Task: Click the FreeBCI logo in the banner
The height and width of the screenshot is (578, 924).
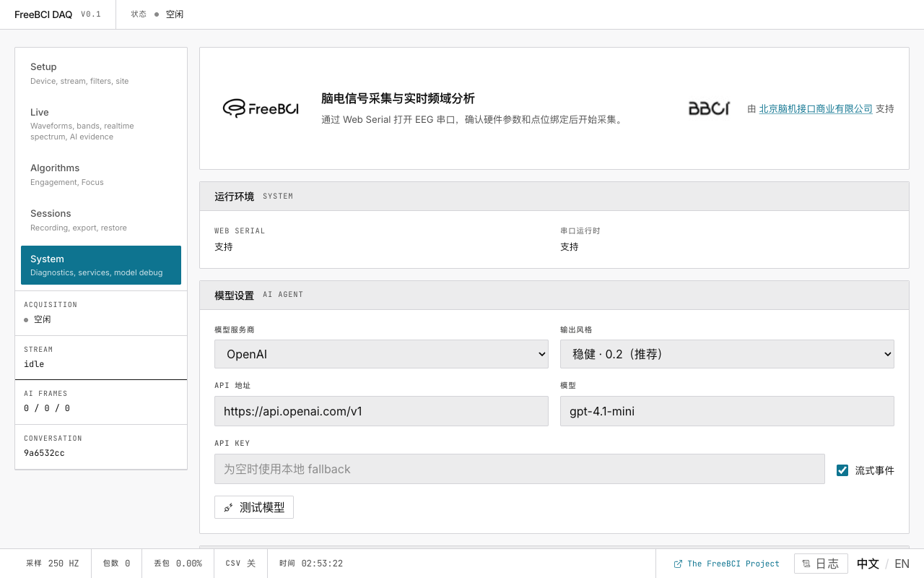Action: point(261,108)
